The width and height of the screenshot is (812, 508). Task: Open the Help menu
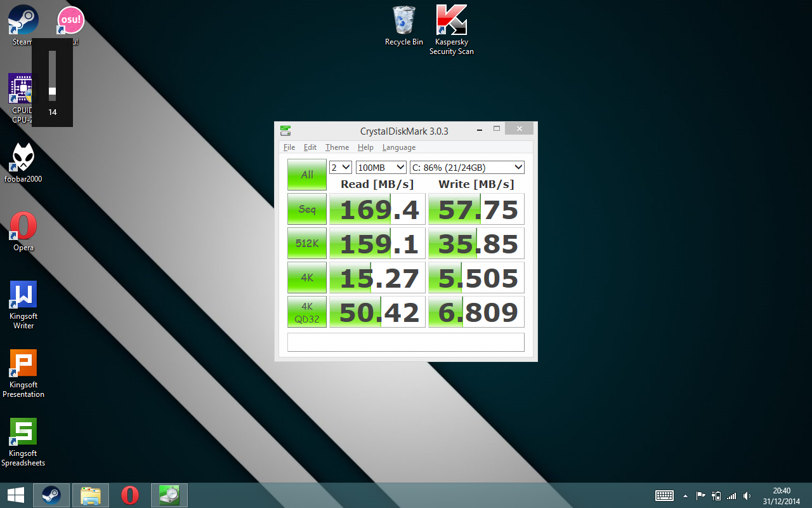365,147
